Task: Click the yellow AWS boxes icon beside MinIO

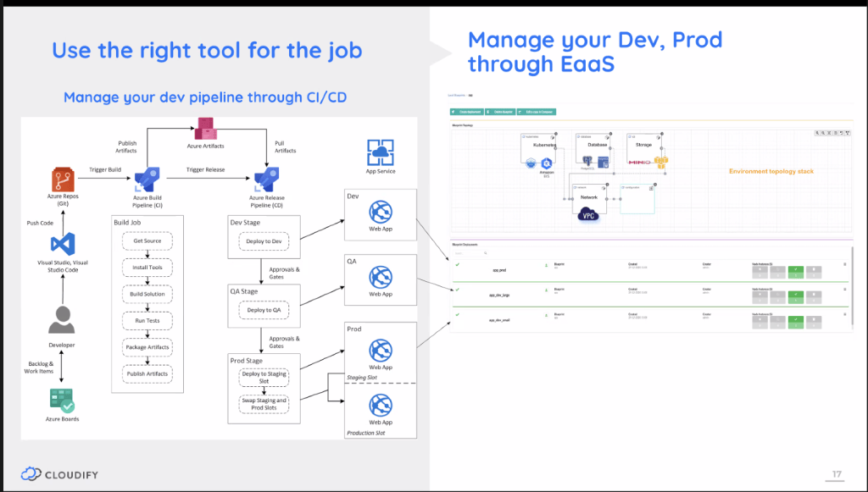Action: 661,163
